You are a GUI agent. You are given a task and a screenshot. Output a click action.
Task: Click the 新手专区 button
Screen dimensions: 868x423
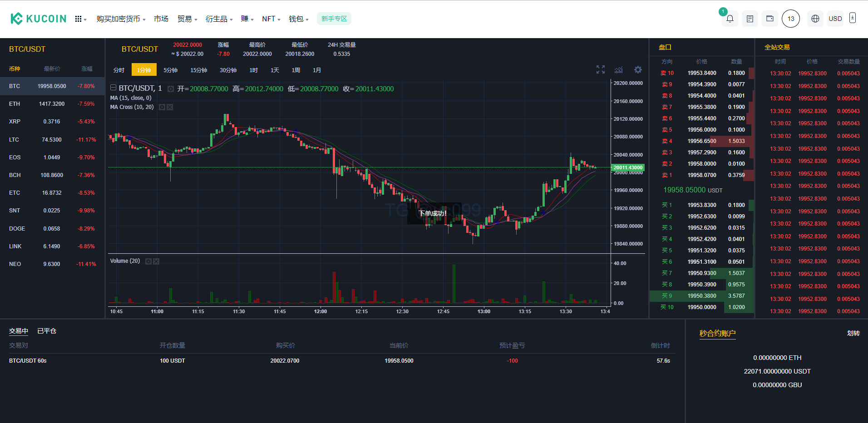pyautogui.click(x=334, y=19)
